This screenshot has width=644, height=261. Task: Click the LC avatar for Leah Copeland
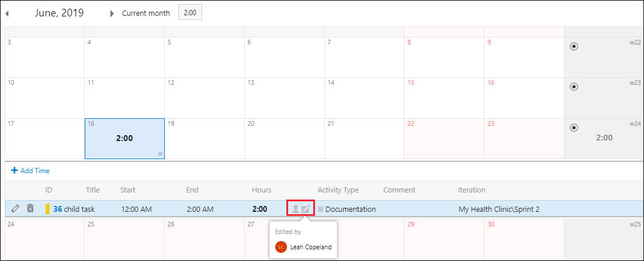[281, 247]
